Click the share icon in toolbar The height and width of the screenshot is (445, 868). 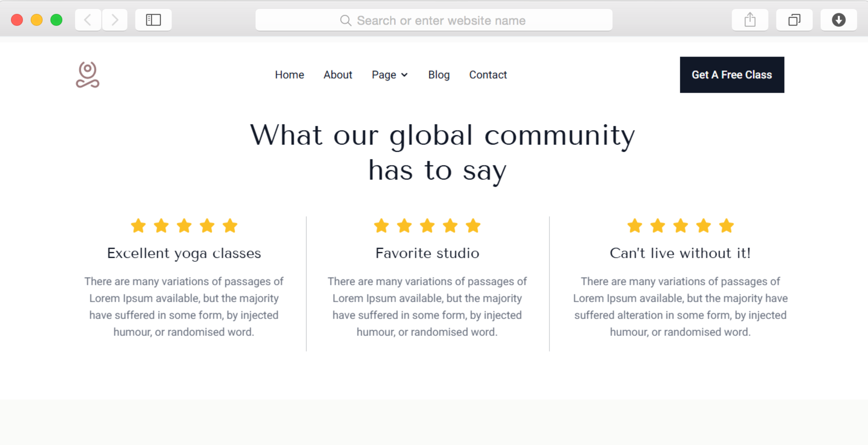tap(750, 20)
